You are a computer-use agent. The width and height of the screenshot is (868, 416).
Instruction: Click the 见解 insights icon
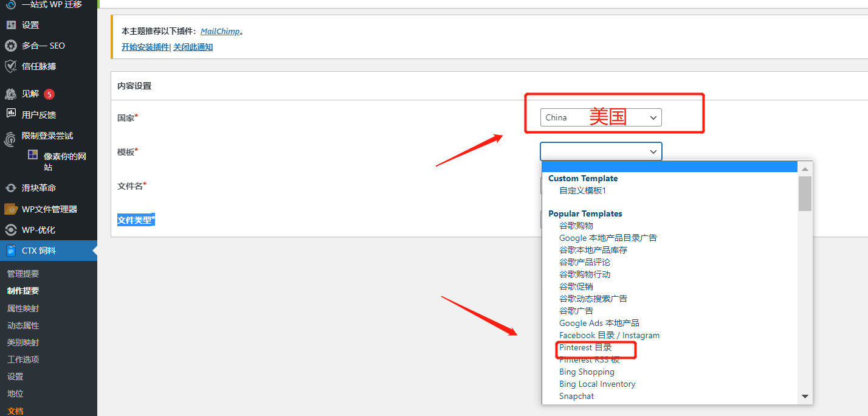10,94
